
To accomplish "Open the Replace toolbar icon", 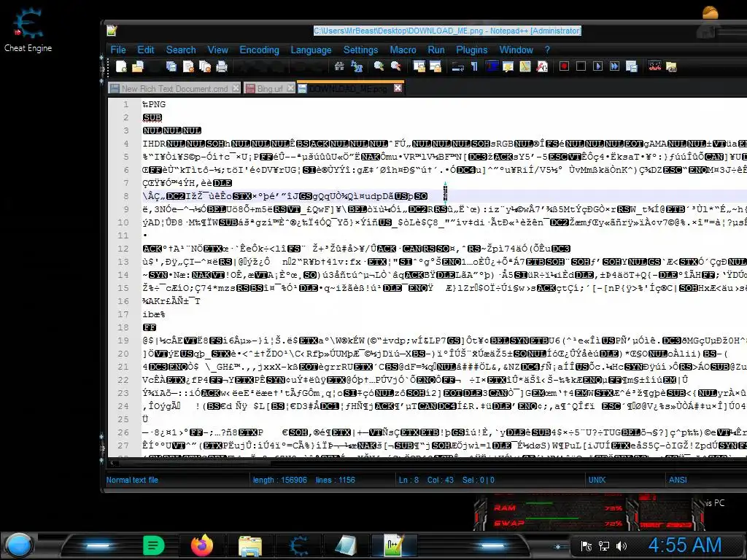I will [x=356, y=66].
